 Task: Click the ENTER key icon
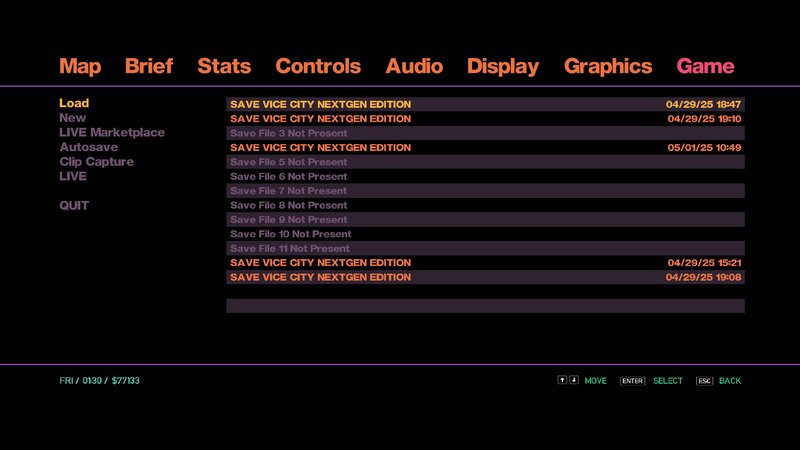[633, 381]
